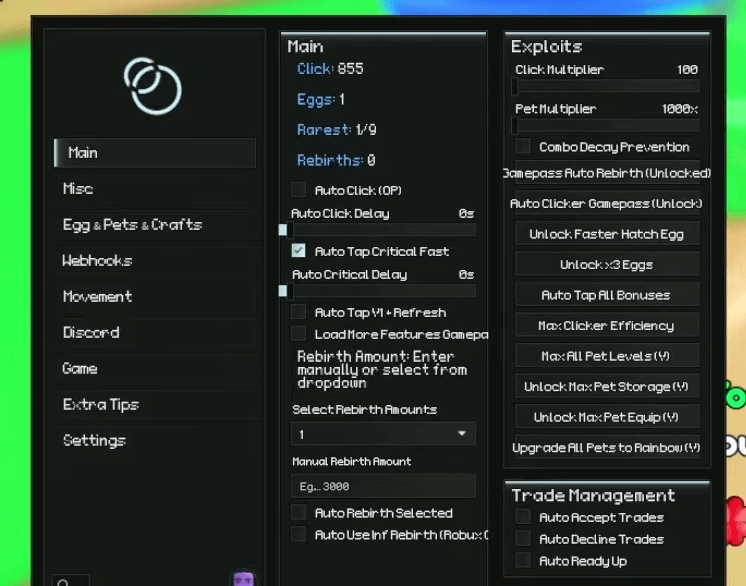Click the Pet Multiplier slider track
The width and height of the screenshot is (746, 586).
pos(607,126)
